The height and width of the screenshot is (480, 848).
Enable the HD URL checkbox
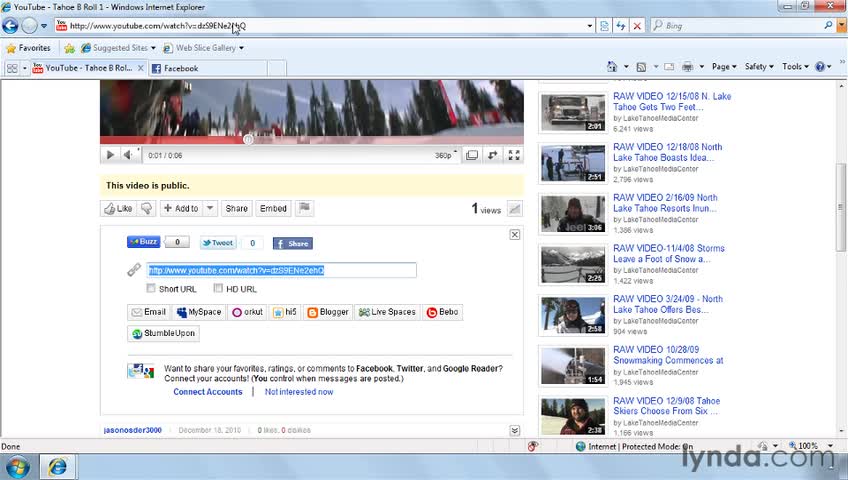(218, 288)
